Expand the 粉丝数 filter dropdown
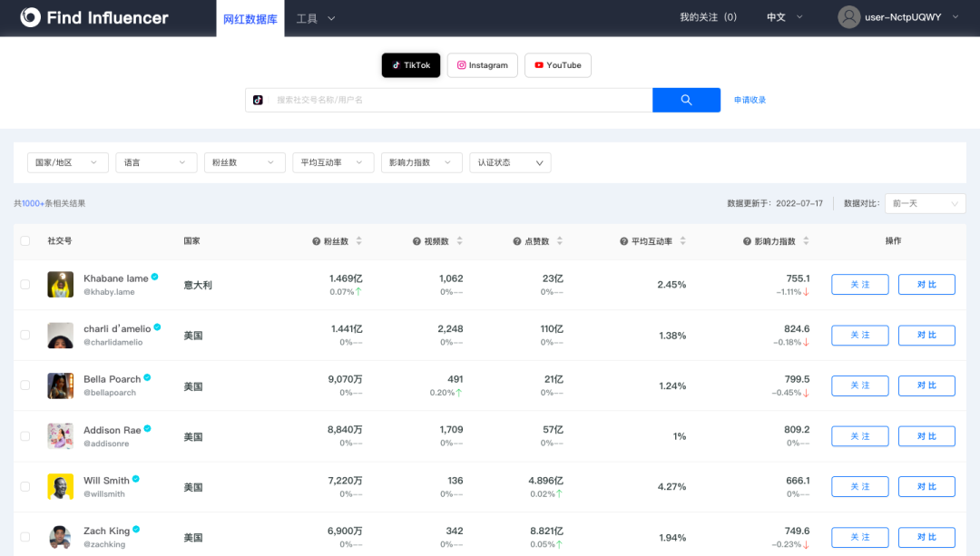Viewport: 980px width, 556px height. [x=244, y=162]
